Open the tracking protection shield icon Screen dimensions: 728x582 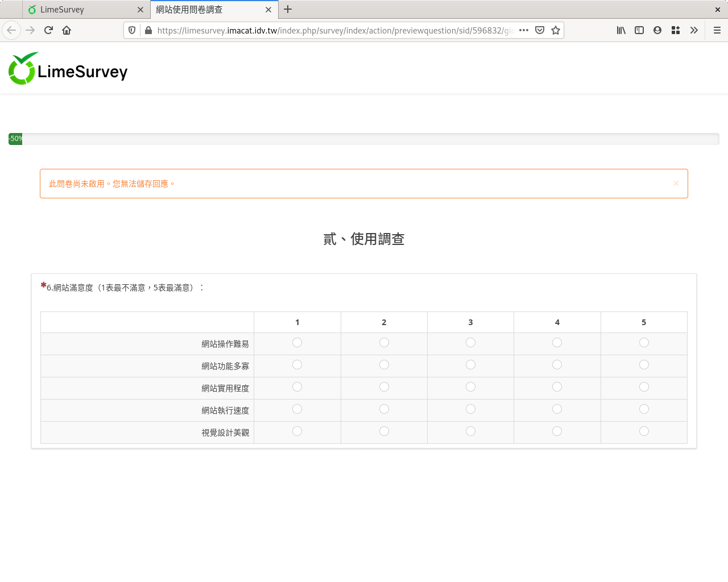132,30
